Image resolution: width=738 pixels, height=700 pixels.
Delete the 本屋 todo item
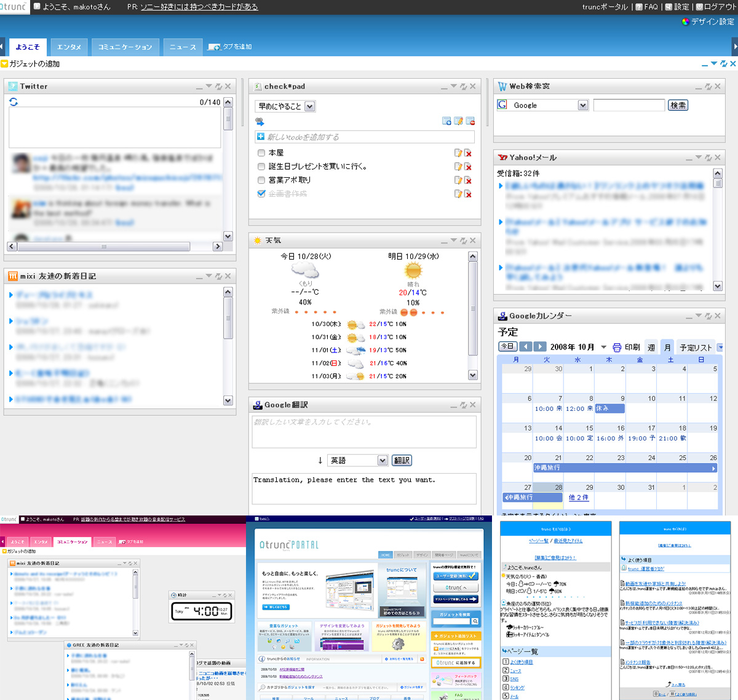tap(468, 153)
